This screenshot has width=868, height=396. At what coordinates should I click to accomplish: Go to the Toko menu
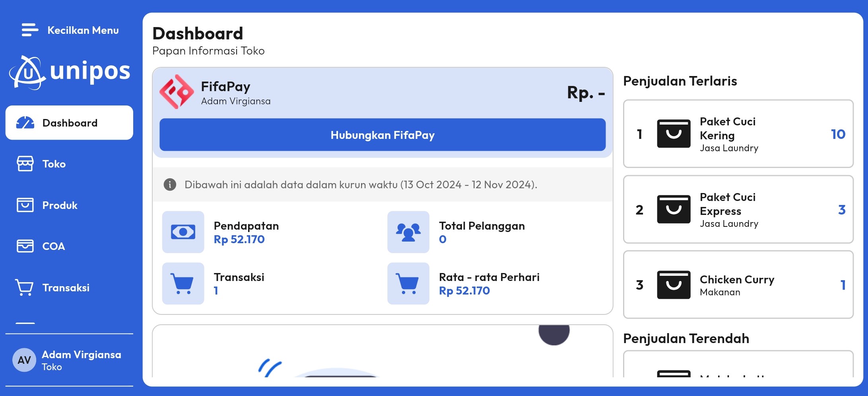pyautogui.click(x=54, y=164)
